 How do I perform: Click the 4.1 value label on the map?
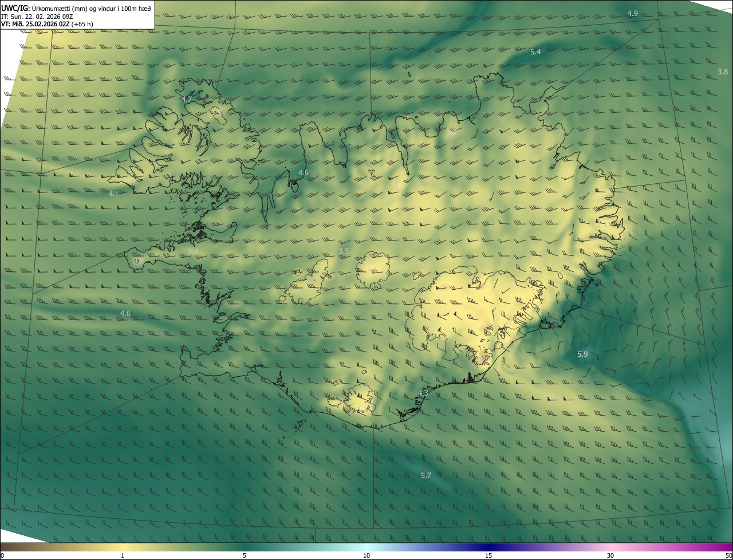click(x=114, y=194)
